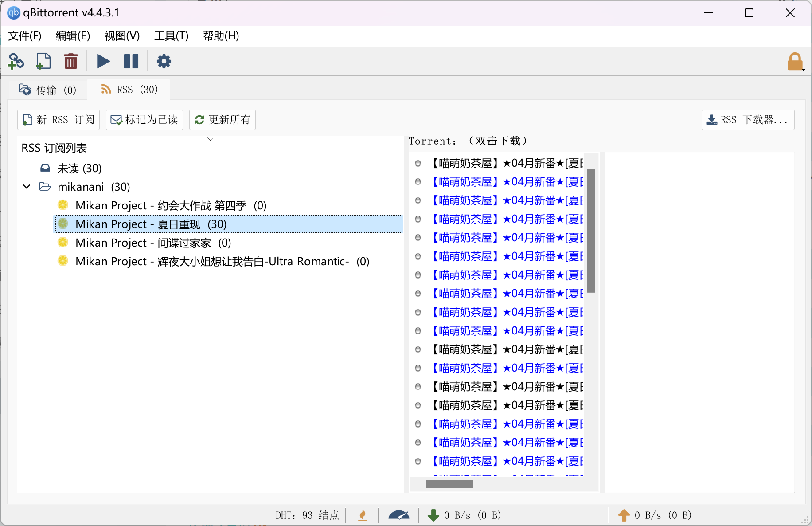The image size is (812, 526).
Task: Click the add torrent file icon
Action: [43, 61]
